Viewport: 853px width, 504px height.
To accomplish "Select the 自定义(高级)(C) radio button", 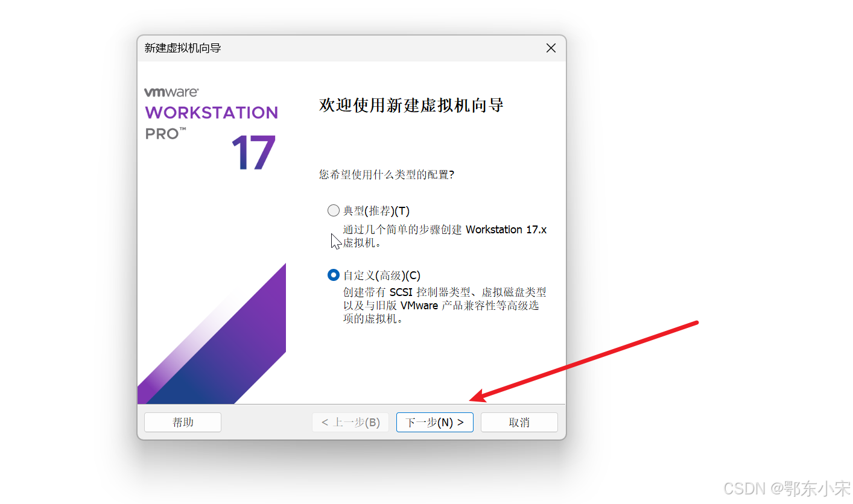I will tap(334, 275).
